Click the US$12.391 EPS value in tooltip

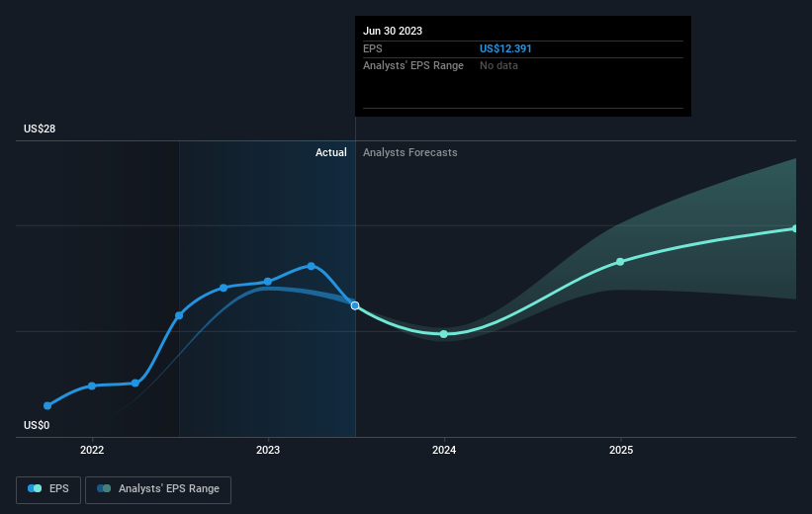point(505,48)
